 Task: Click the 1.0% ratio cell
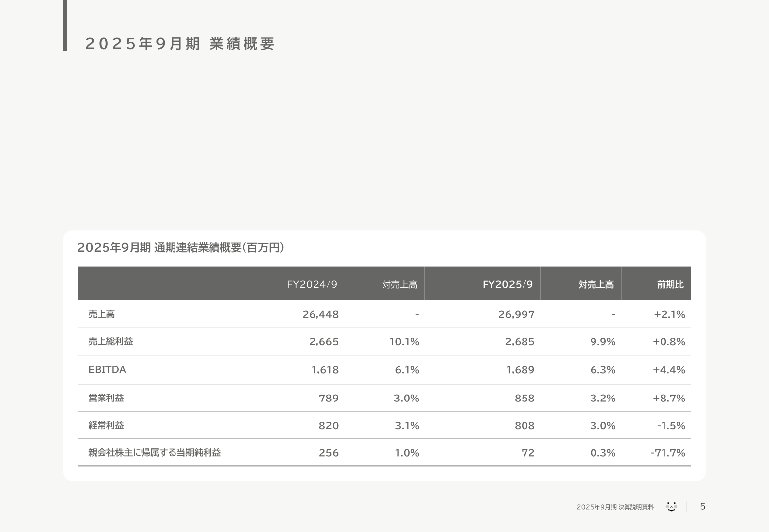point(407,453)
